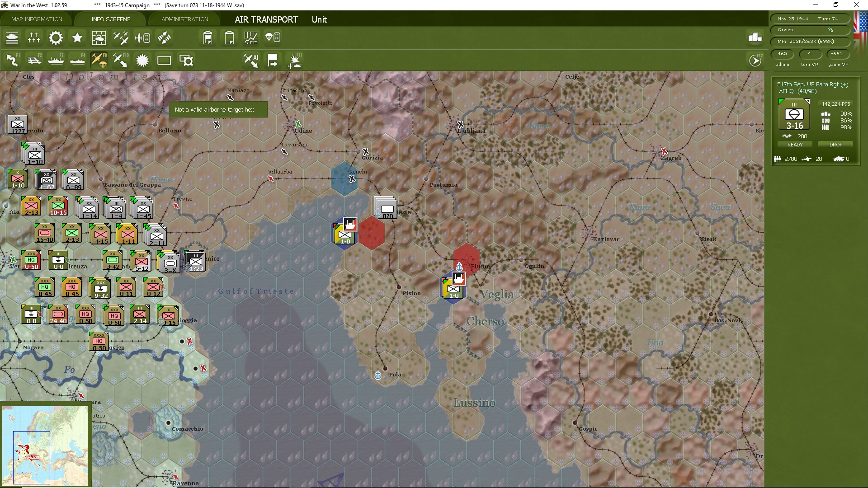Select the rail movement mode F2 icon
868x488 pixels.
tap(34, 60)
